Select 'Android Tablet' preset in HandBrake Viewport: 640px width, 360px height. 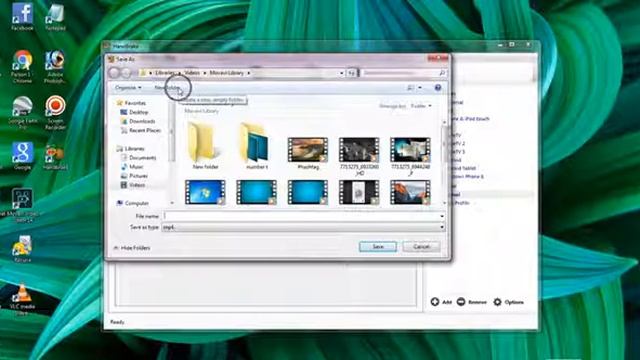point(463,168)
